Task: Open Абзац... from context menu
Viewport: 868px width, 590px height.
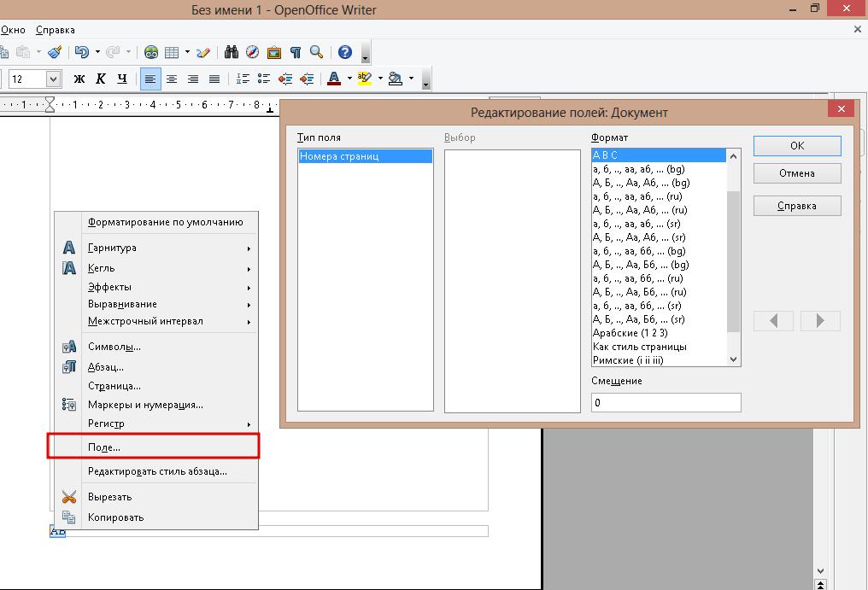Action: point(165,367)
